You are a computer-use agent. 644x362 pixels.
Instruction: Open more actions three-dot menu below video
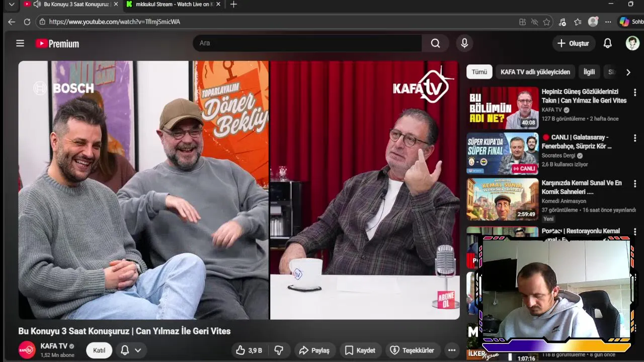452,350
